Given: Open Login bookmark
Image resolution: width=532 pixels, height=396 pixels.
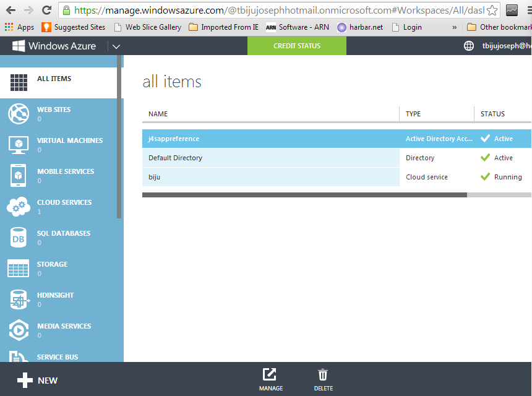Looking at the screenshot, I should coord(407,27).
